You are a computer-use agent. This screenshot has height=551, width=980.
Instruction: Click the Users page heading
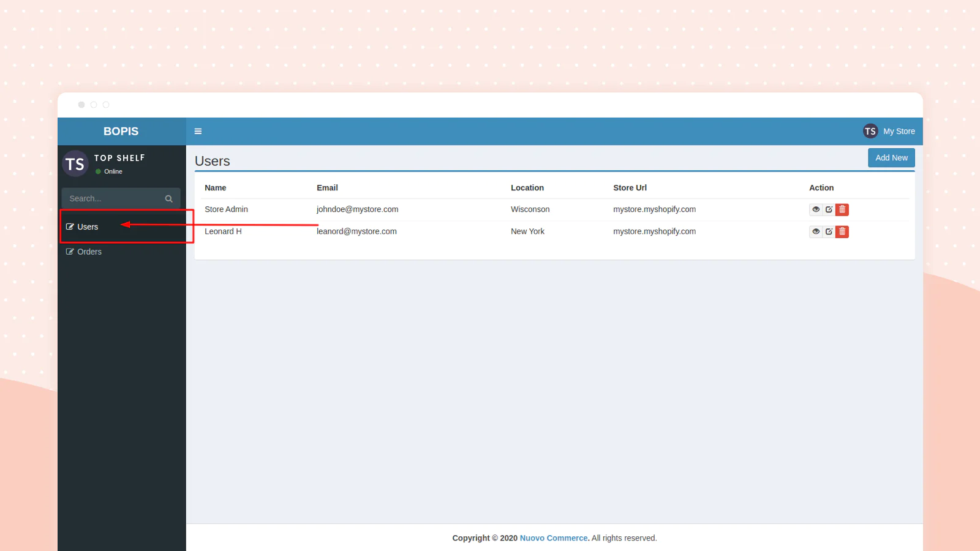click(x=213, y=161)
